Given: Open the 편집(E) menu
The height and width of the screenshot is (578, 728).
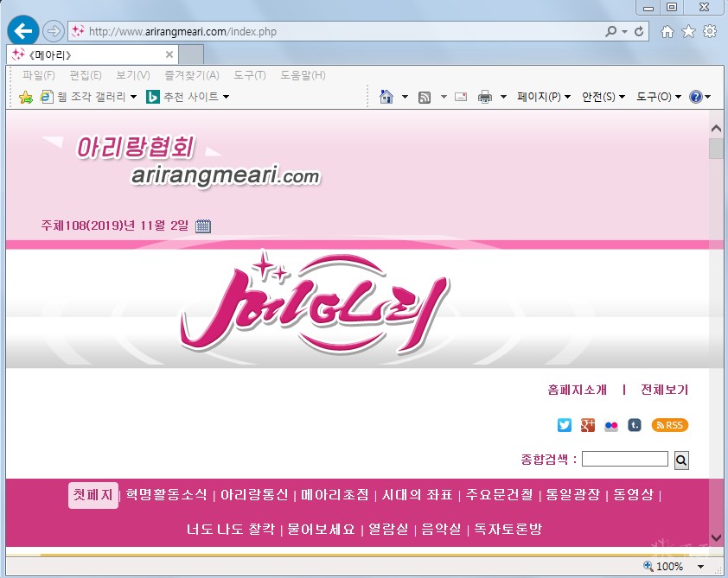Looking at the screenshot, I should 86,75.
